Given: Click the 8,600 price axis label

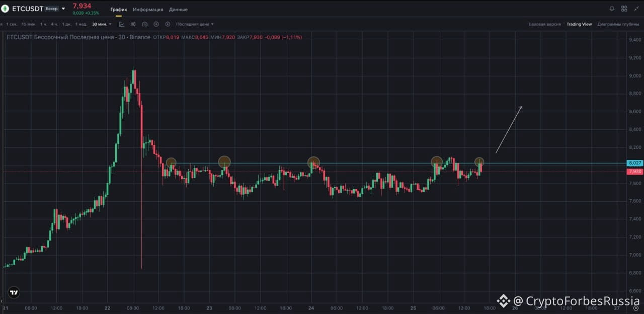Looking at the screenshot, I should coord(635,112).
